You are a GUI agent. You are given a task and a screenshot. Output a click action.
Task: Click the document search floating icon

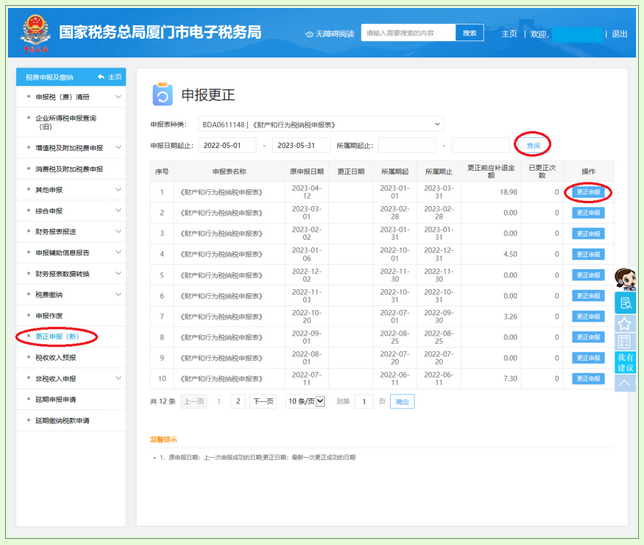pyautogui.click(x=625, y=303)
